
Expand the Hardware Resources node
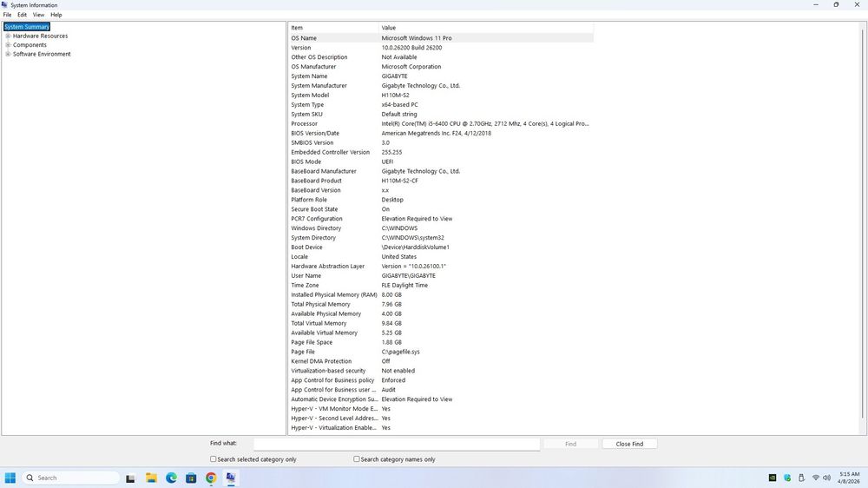[8, 36]
